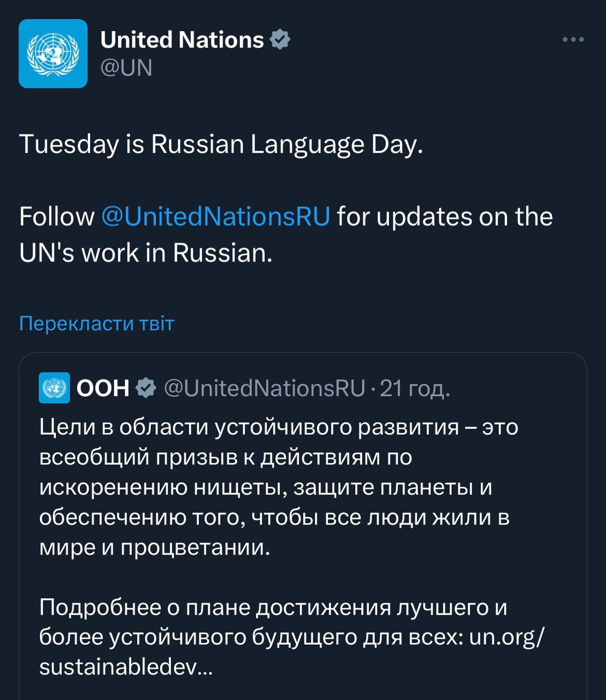Click the small ООН avatar in quoted tweet
Image resolution: width=606 pixels, height=700 pixels.
point(54,388)
